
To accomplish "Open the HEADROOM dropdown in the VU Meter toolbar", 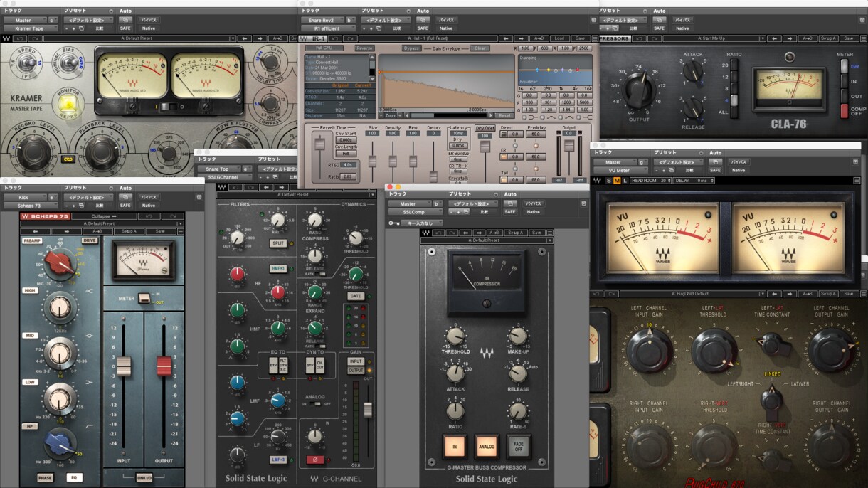I will [x=650, y=181].
